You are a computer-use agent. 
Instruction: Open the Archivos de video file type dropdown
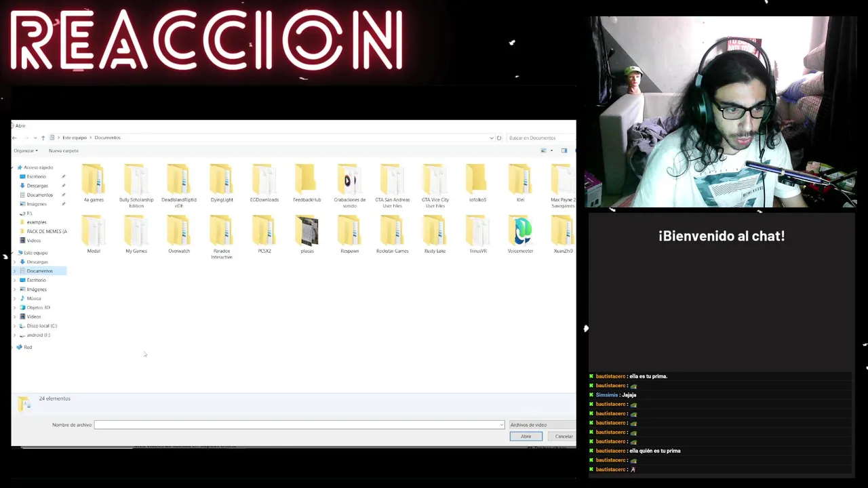tap(542, 425)
